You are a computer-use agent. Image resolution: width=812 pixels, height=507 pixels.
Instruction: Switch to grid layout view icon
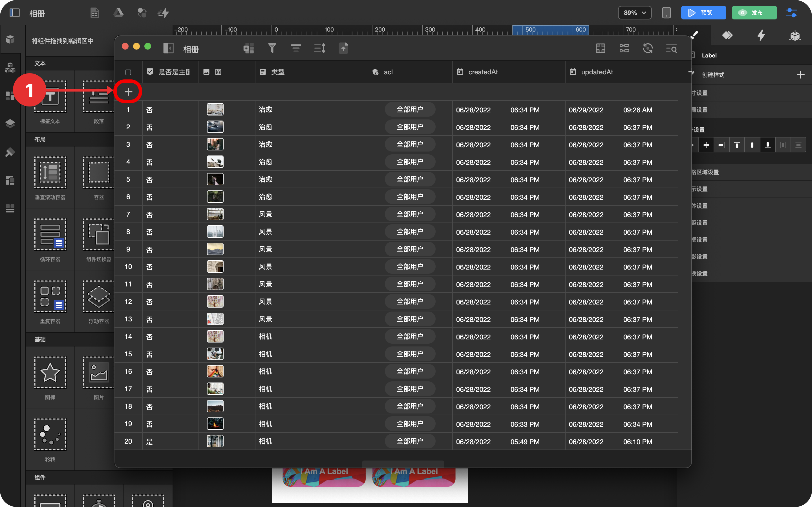pos(600,48)
